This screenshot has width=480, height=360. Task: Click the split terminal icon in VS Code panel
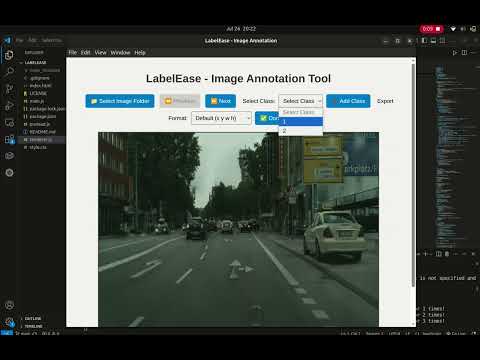pos(439,254)
